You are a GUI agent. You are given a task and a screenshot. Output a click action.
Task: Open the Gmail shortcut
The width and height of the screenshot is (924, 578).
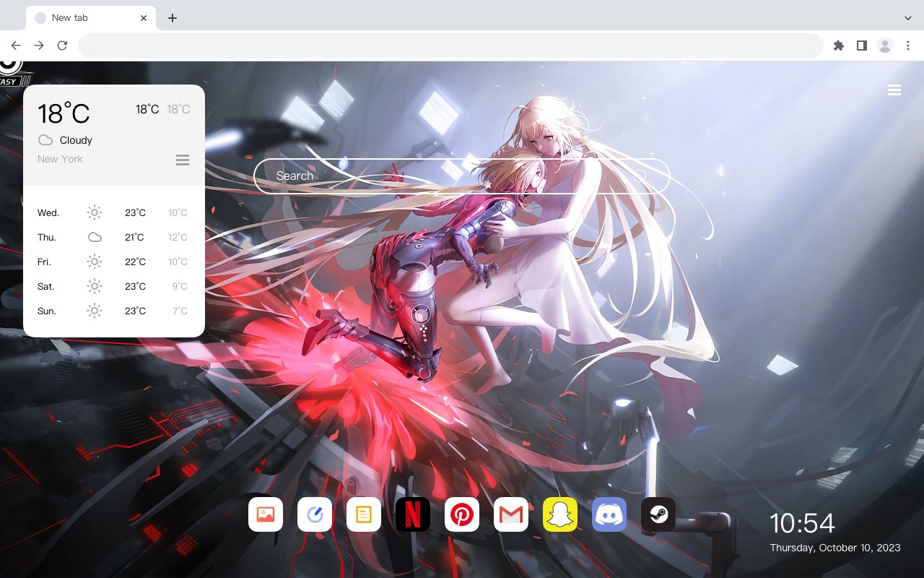click(x=511, y=514)
